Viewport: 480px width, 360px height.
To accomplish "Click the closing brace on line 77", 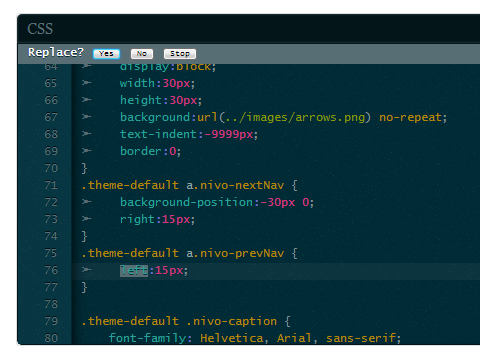I will (x=84, y=287).
